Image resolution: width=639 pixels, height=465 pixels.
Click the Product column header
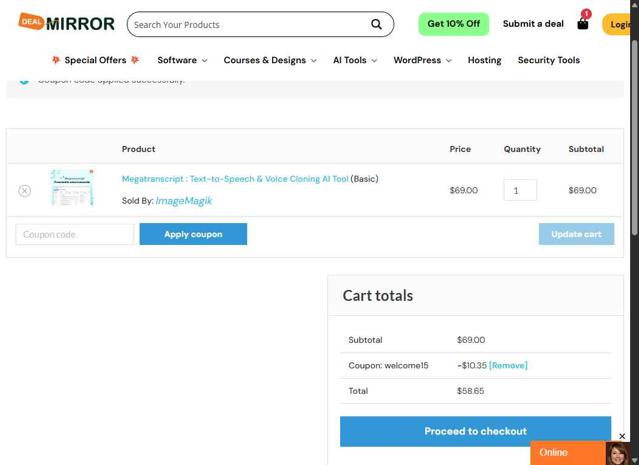138,149
